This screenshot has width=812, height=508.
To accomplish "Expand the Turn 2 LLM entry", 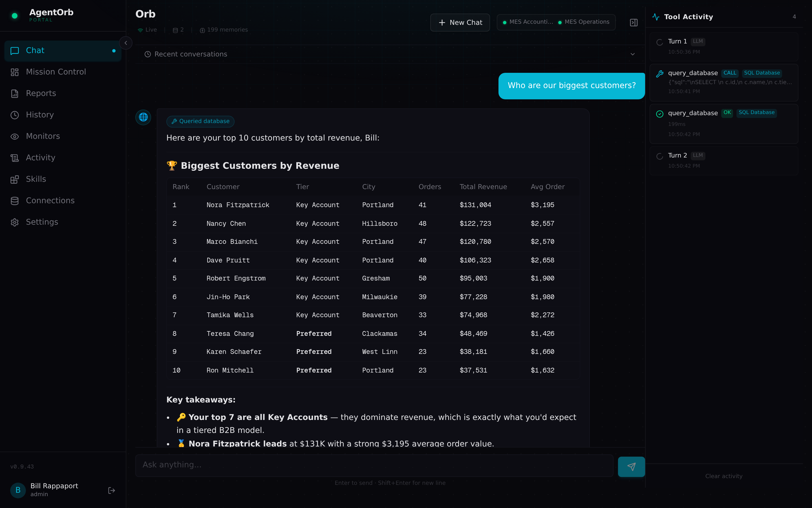I will (724, 161).
